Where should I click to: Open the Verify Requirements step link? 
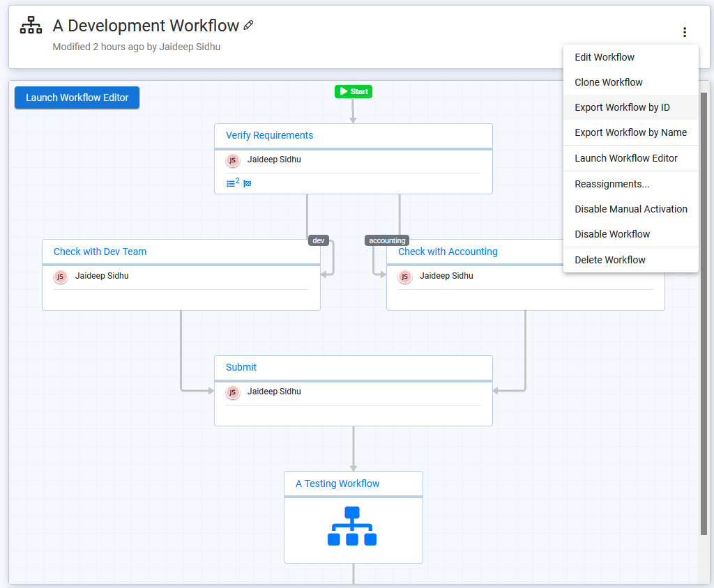coord(270,135)
